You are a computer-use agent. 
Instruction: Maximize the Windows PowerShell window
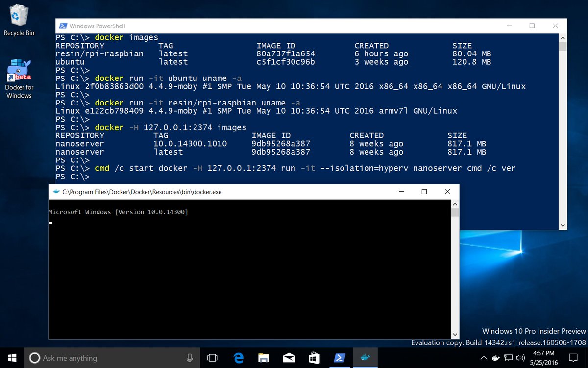click(532, 26)
